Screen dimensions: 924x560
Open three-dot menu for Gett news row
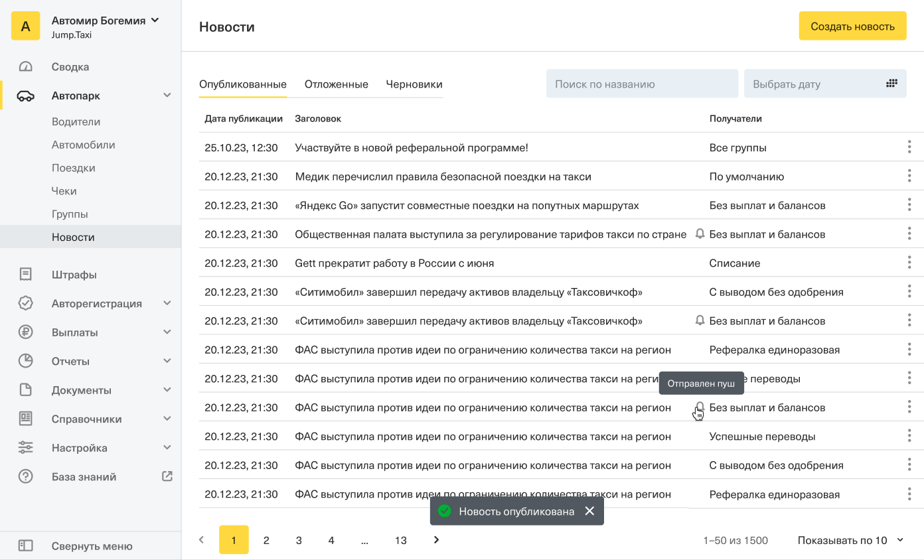tap(909, 263)
